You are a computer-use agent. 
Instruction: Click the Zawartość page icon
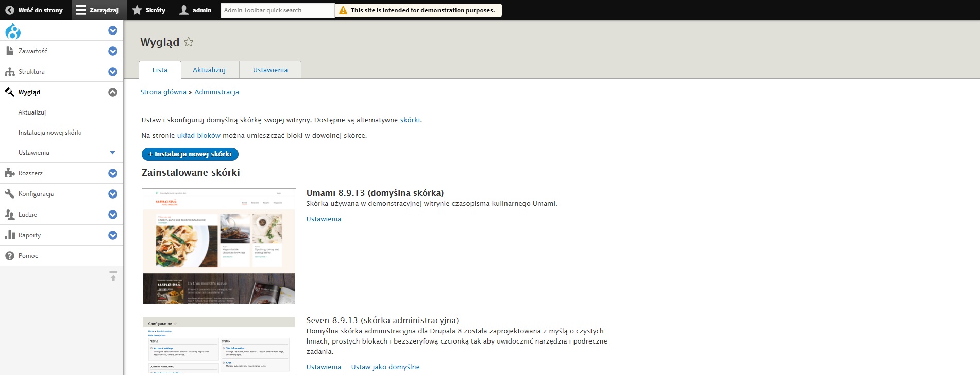click(x=9, y=51)
